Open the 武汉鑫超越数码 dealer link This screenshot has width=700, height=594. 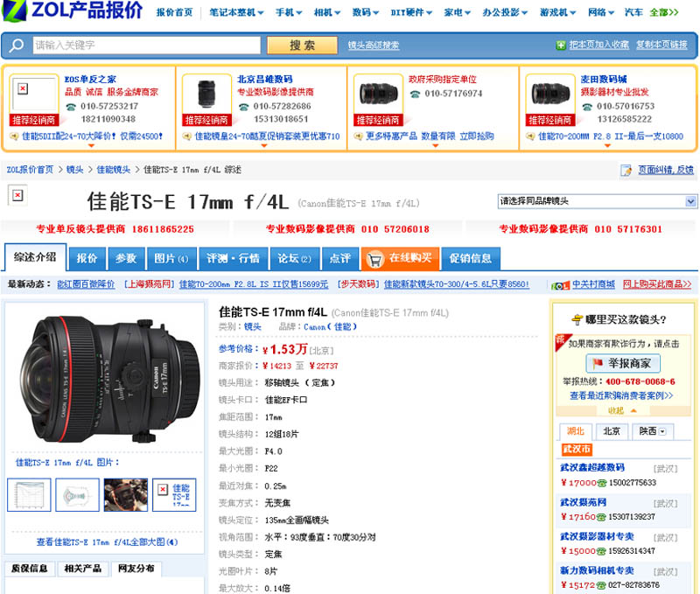(592, 468)
